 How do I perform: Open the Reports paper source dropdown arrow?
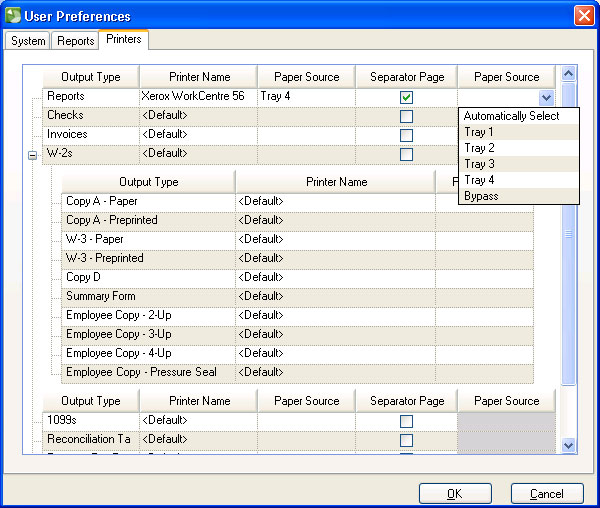click(545, 97)
